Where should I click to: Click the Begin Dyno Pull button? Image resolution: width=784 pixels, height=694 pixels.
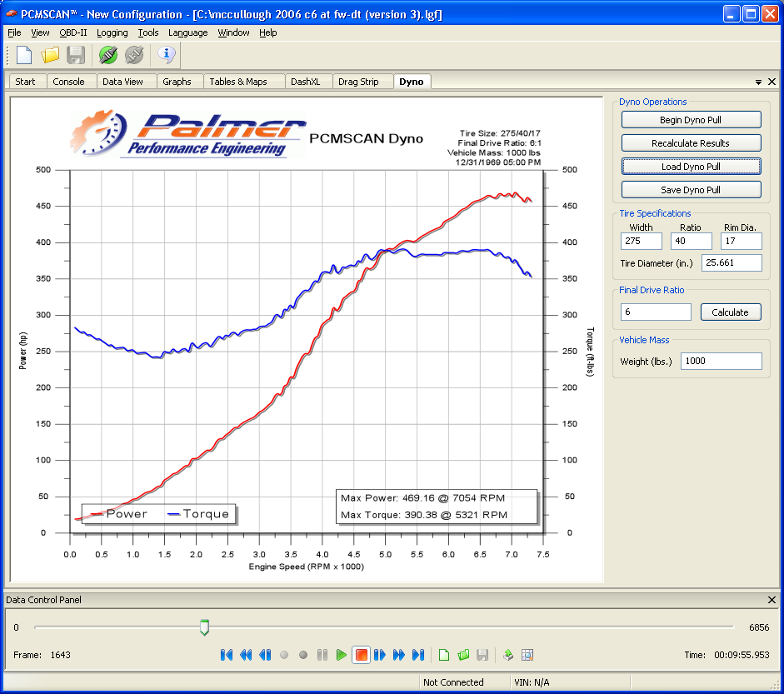691,120
